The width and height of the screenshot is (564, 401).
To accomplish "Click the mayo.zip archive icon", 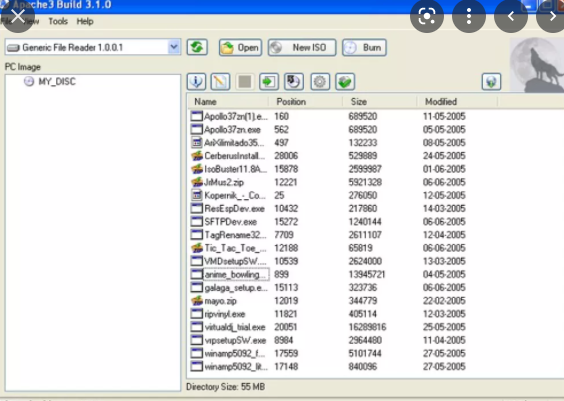I will point(197,300).
